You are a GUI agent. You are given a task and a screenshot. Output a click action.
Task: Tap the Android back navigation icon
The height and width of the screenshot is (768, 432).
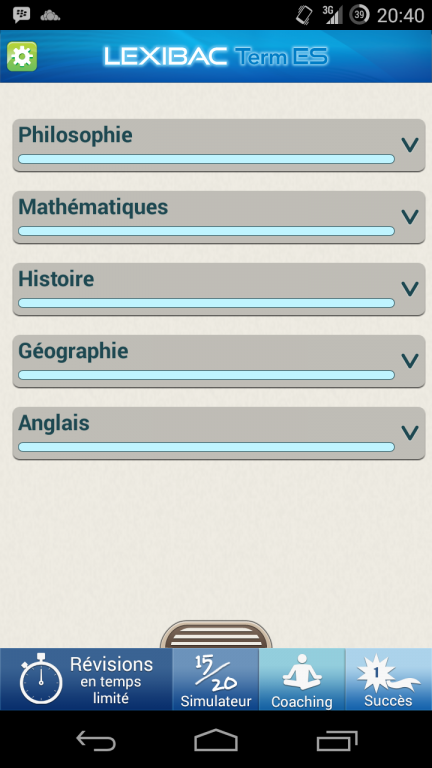coord(96,741)
